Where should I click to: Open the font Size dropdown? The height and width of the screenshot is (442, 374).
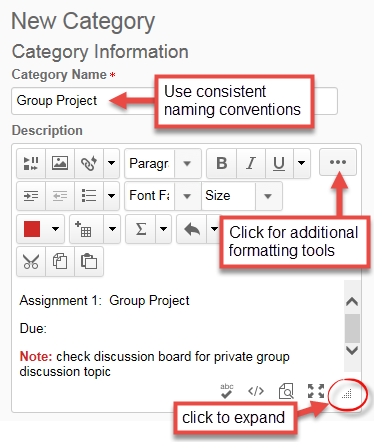(x=242, y=196)
